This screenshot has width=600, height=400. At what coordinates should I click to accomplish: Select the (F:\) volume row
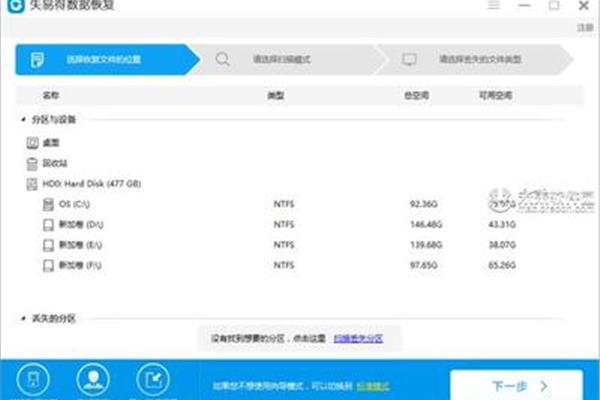pyautogui.click(x=298, y=265)
